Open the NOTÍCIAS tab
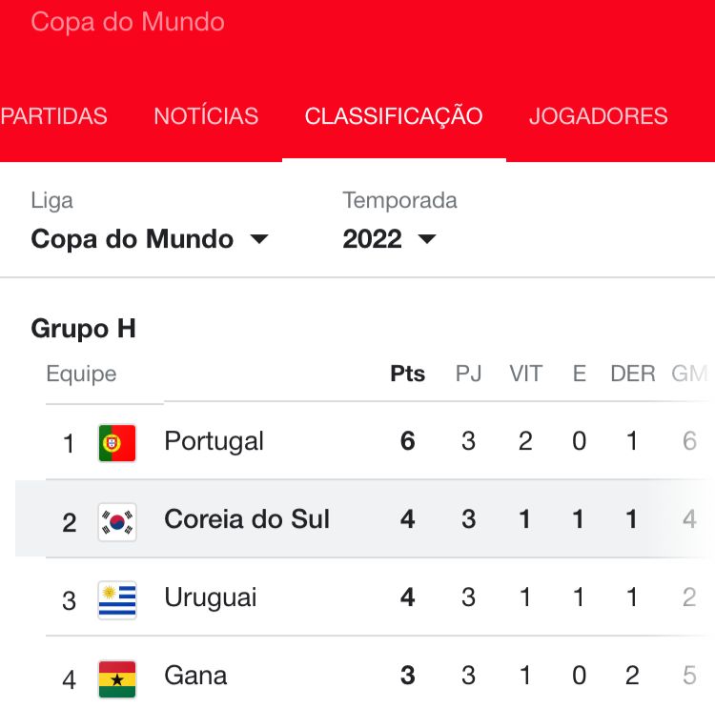 (x=206, y=116)
